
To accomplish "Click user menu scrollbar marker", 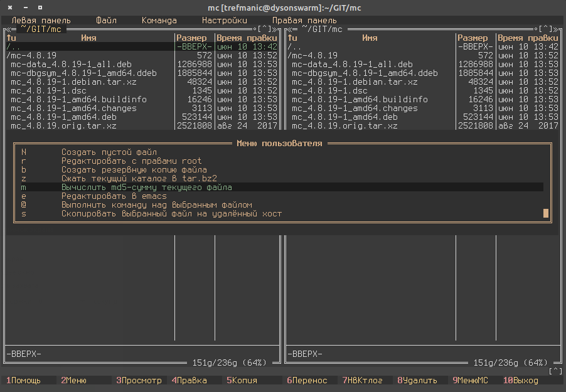I will [546, 213].
